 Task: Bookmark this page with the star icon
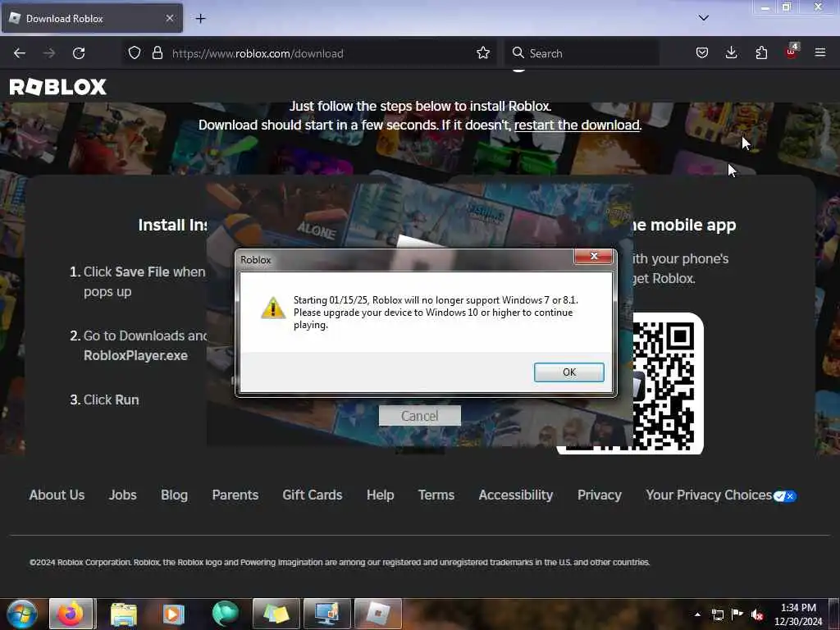click(x=482, y=52)
